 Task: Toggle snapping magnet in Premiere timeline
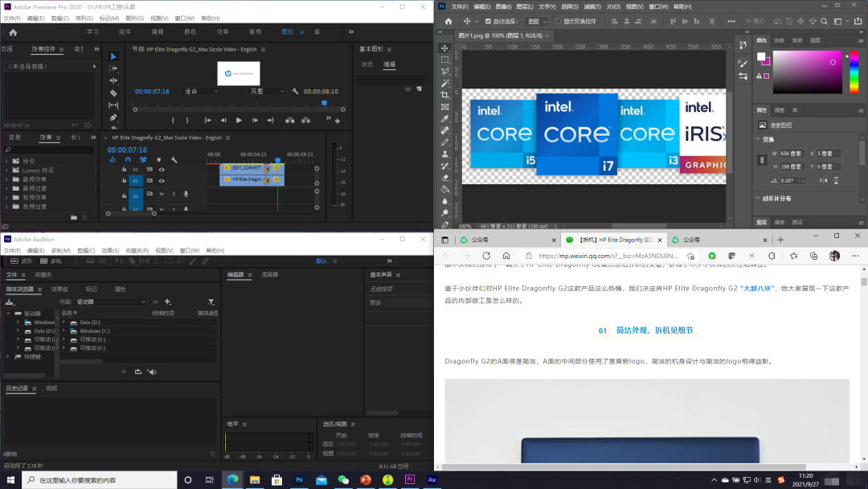coord(128,160)
